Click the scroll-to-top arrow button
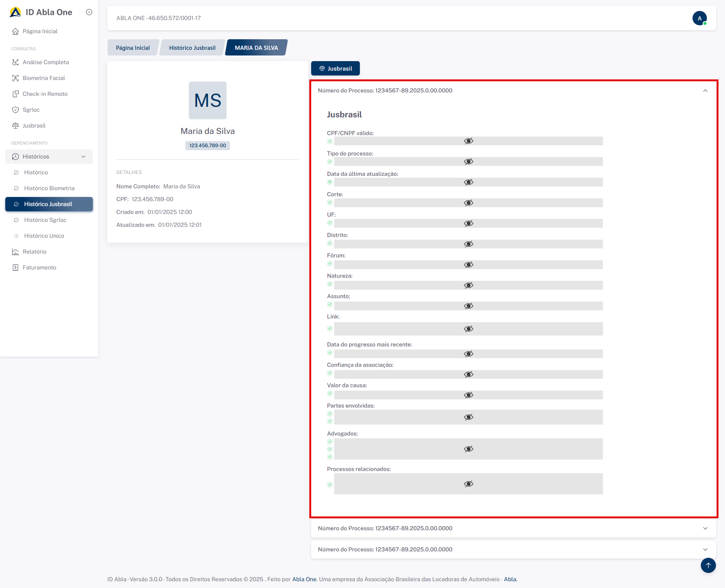Screen dimensions: 725x588 708,565
